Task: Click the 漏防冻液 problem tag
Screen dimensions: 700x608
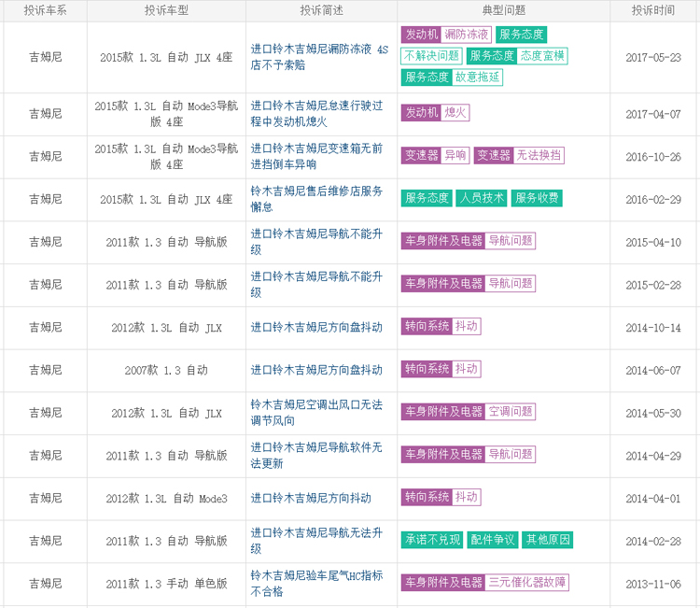Action: (468, 35)
